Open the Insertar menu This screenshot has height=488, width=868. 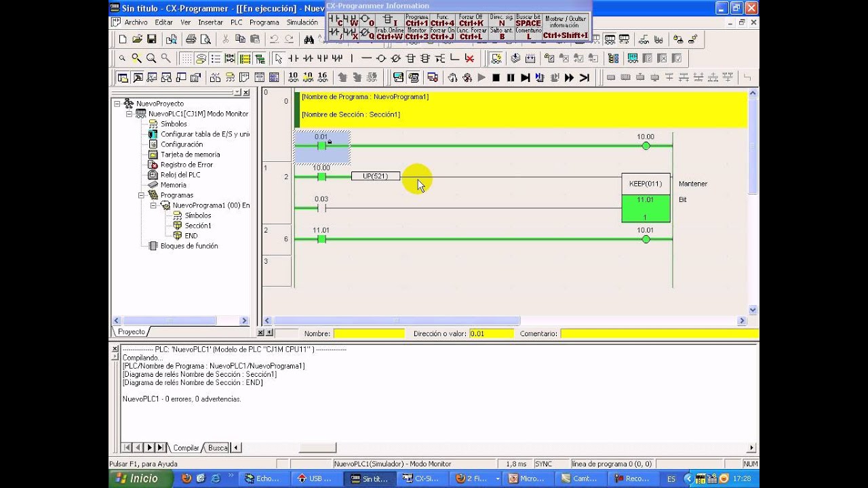coord(210,22)
